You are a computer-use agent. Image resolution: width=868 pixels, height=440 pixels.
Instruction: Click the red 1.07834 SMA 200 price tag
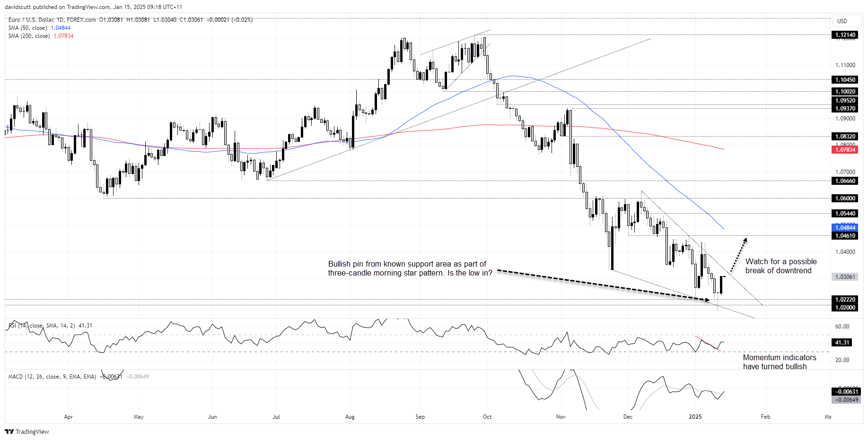(845, 150)
